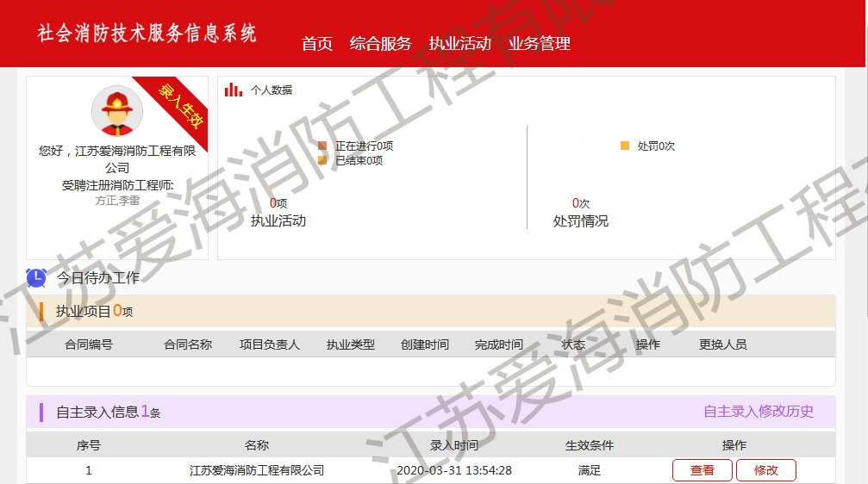Click the 今日待办工作 heading

click(98, 277)
